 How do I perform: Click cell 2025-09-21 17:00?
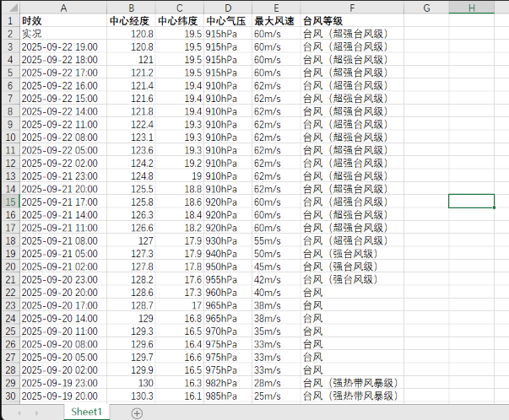pyautogui.click(x=63, y=202)
